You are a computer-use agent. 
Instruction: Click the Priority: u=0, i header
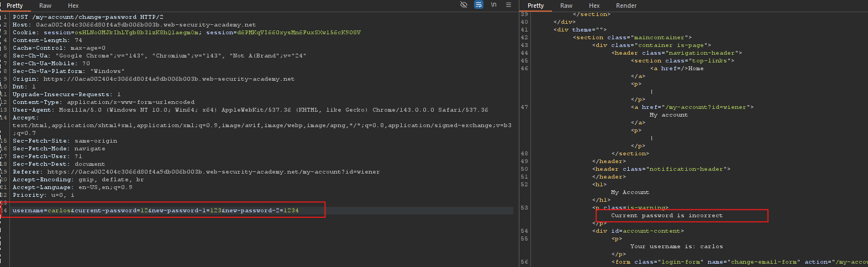click(x=44, y=195)
